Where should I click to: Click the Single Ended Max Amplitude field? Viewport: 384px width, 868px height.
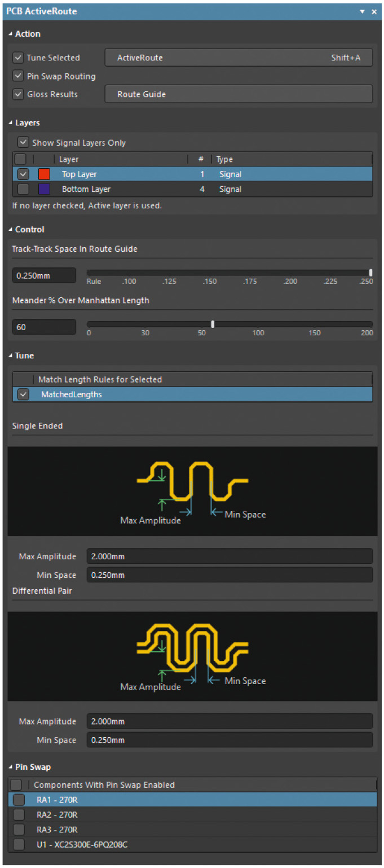(229, 556)
